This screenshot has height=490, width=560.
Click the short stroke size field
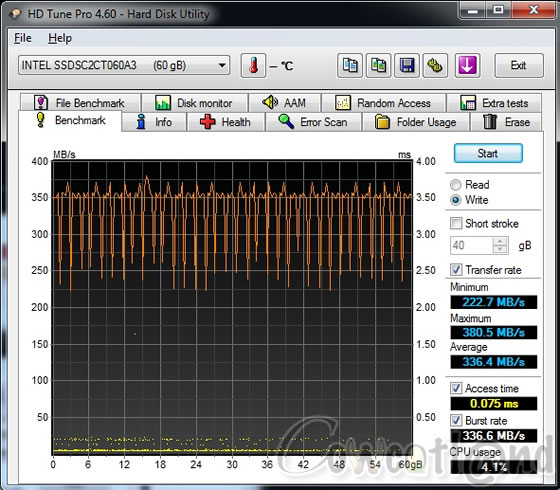(471, 245)
